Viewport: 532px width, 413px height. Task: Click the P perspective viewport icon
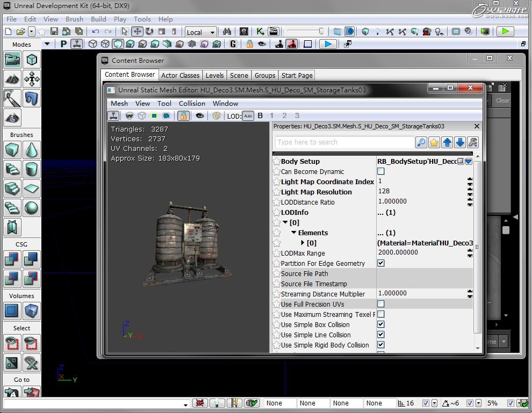(x=63, y=44)
